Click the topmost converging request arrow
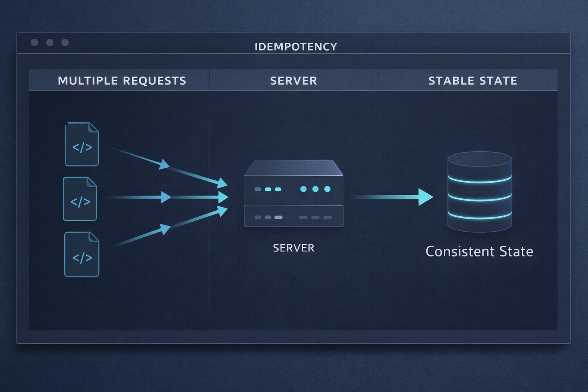588x392 pixels. pyautogui.click(x=165, y=165)
